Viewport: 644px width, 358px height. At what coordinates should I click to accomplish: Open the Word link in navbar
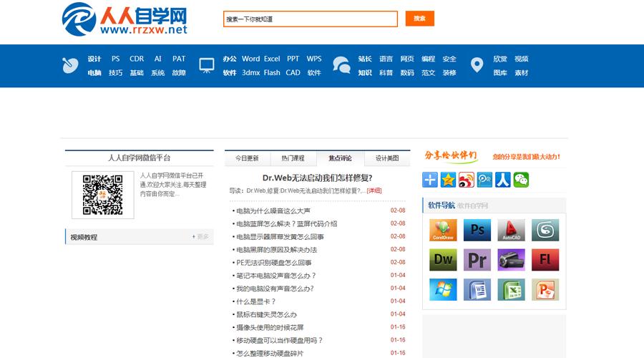(x=250, y=59)
